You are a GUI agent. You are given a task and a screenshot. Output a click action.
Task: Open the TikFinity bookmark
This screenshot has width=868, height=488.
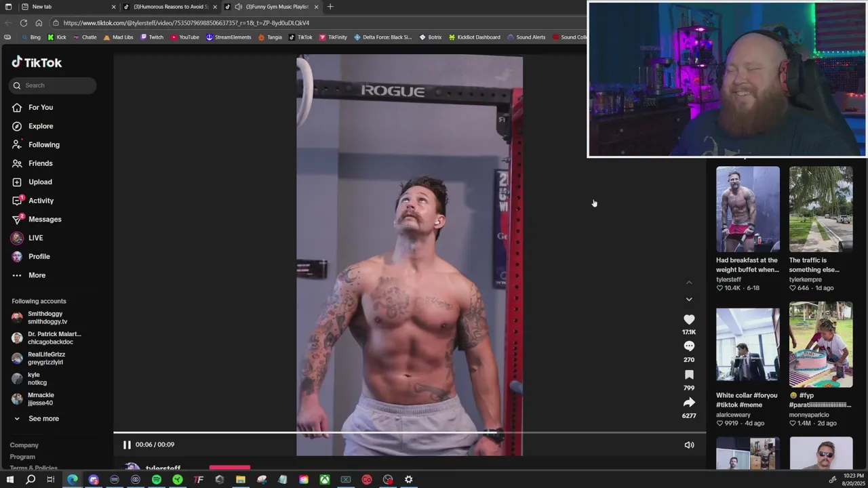333,37
